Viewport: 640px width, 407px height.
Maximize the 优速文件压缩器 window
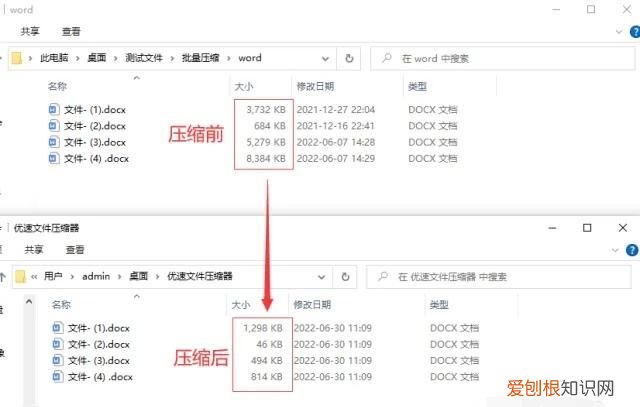(x=587, y=228)
